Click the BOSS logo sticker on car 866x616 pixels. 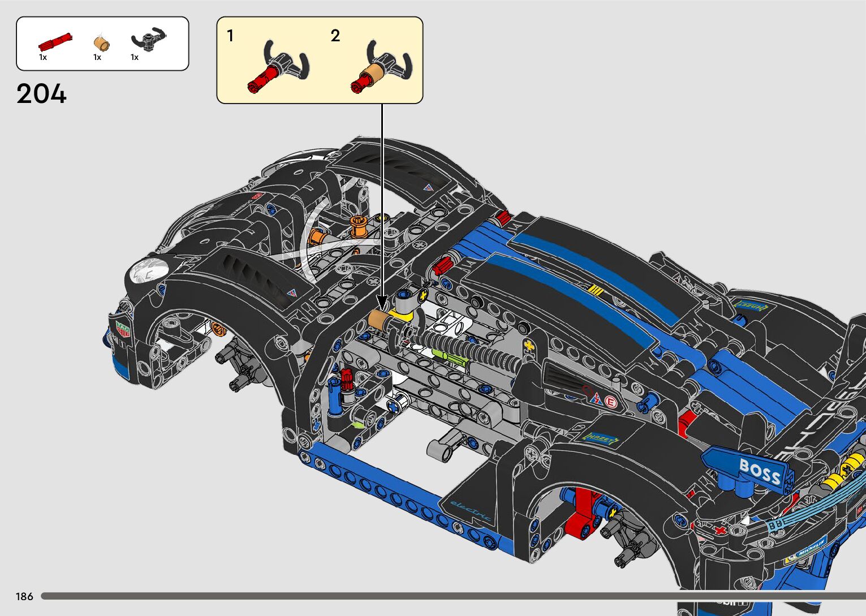pos(759,471)
